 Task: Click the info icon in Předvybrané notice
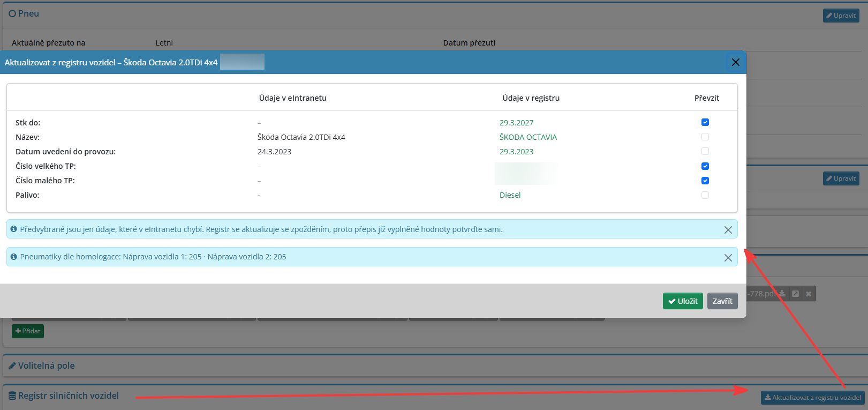14,229
